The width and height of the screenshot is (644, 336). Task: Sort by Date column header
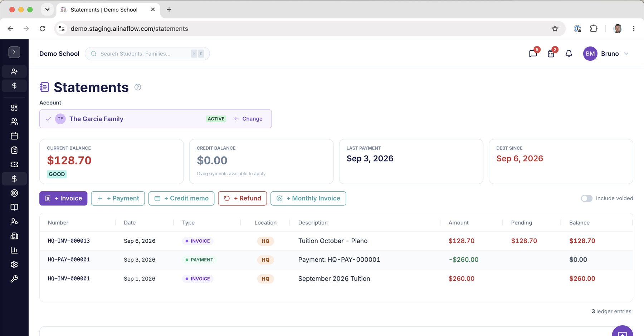click(130, 223)
